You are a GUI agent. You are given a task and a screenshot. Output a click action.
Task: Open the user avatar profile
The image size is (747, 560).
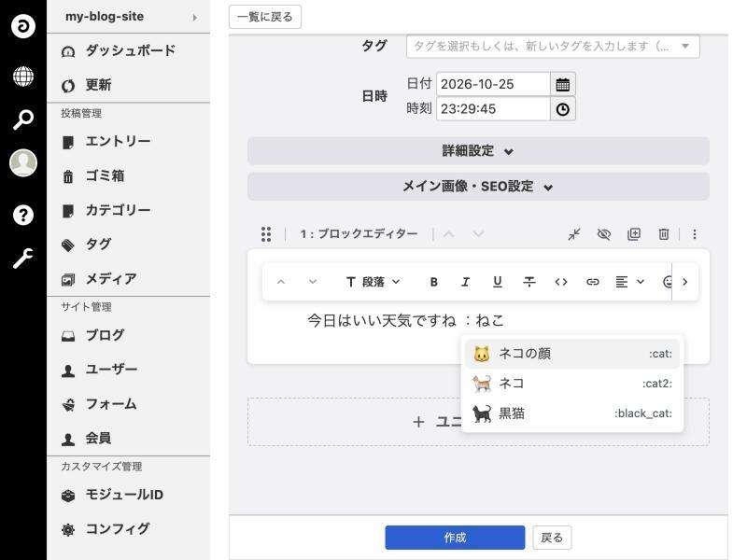pos(22,162)
